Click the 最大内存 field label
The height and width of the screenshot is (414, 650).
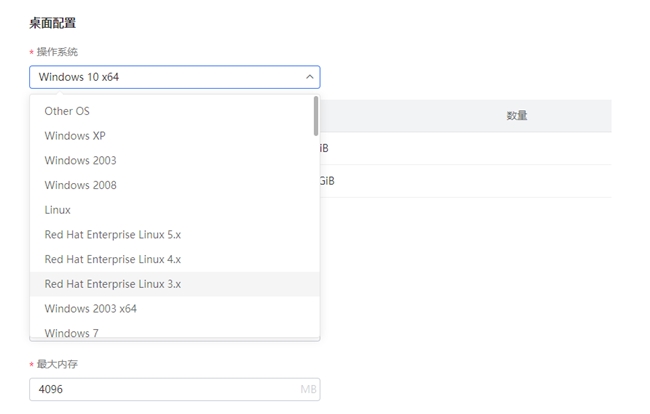(57, 364)
